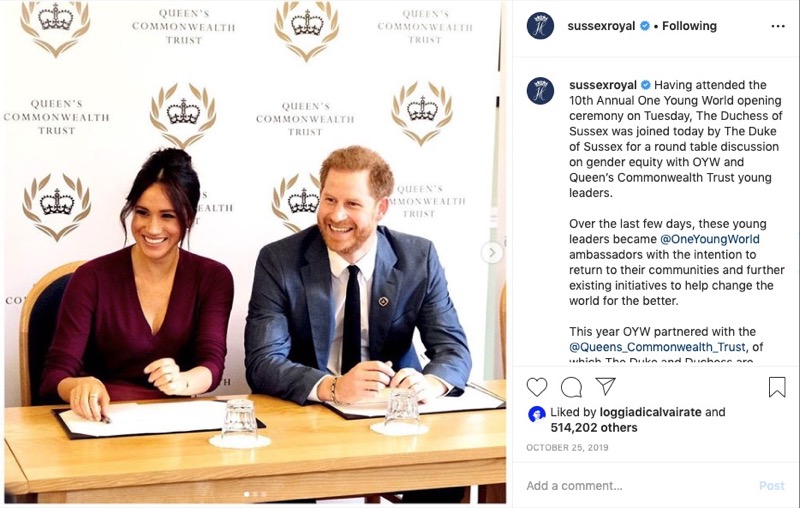The height and width of the screenshot is (508, 800).
Task: Save post with the bookmark icon
Action: [777, 387]
